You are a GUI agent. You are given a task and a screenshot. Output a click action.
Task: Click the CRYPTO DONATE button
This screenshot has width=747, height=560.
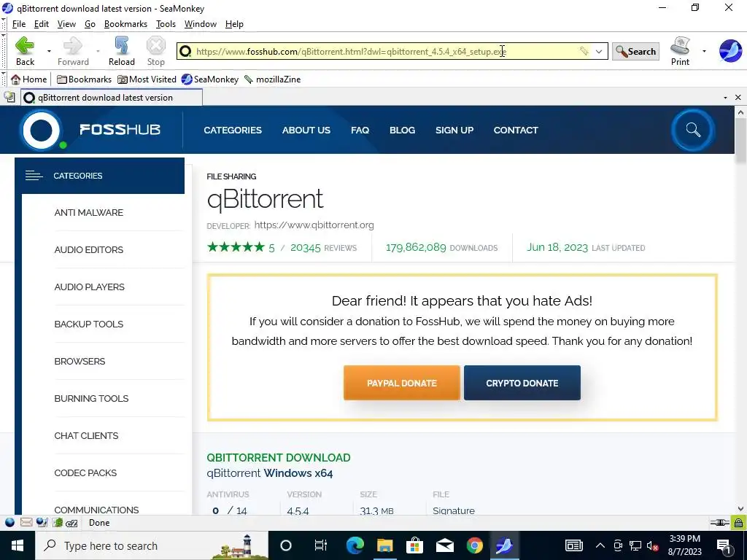[x=522, y=383]
